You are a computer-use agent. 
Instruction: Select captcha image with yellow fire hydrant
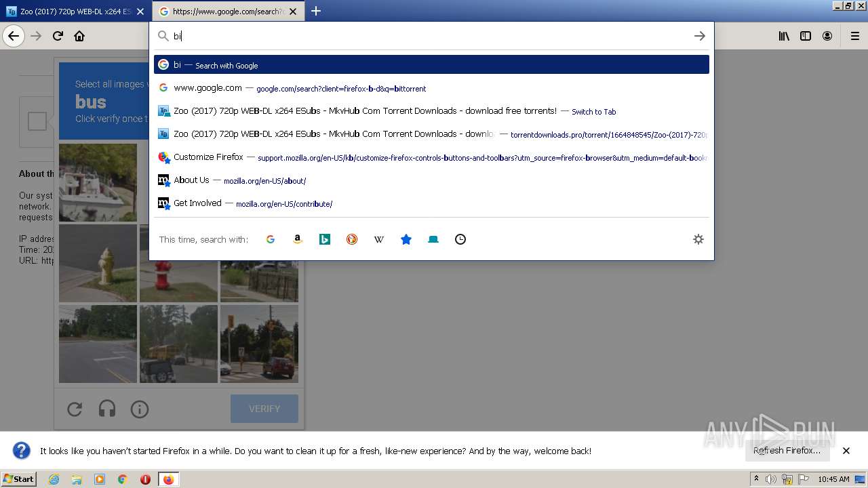[98, 263]
